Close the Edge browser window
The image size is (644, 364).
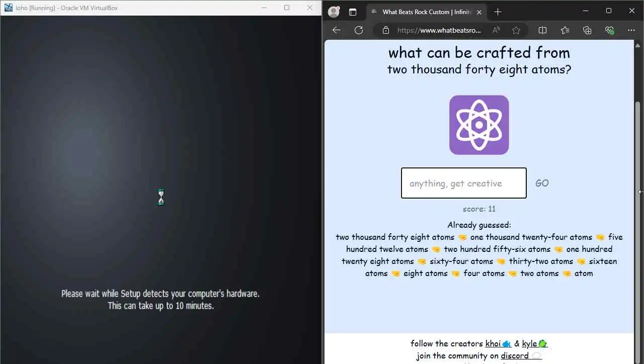[x=632, y=11]
